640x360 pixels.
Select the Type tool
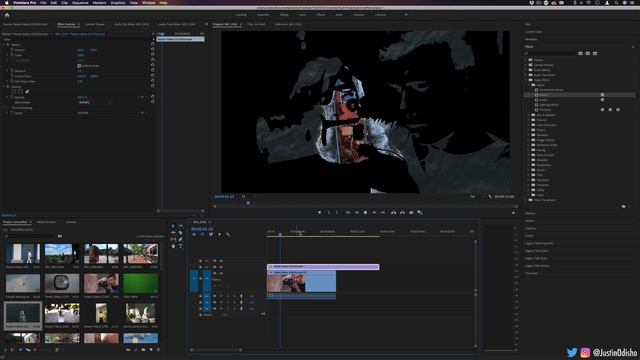pyautogui.click(x=180, y=246)
